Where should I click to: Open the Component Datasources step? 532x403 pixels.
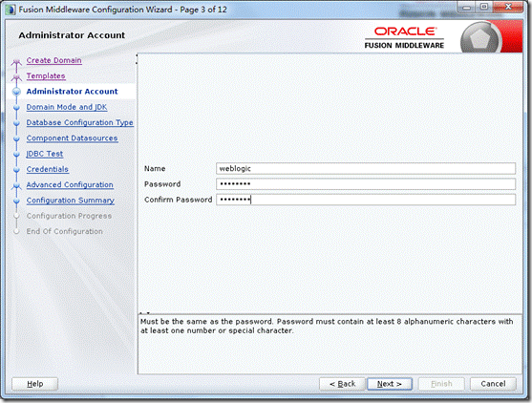(72, 138)
